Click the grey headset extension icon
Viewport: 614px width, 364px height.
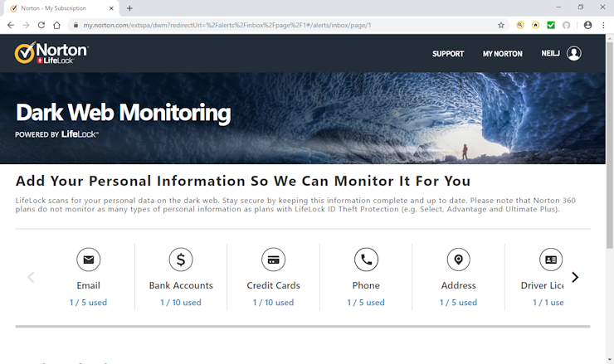[x=566, y=25]
